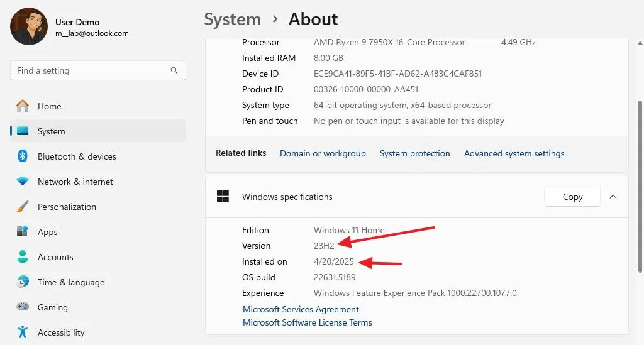Click the scrollbar up arrow
The image size is (644, 345).
pos(640,43)
